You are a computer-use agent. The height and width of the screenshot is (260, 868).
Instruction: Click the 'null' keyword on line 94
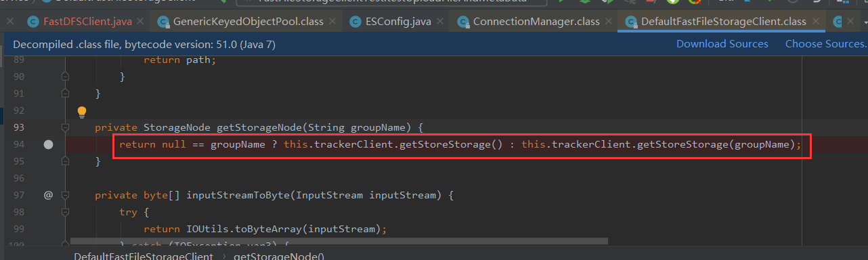point(174,144)
